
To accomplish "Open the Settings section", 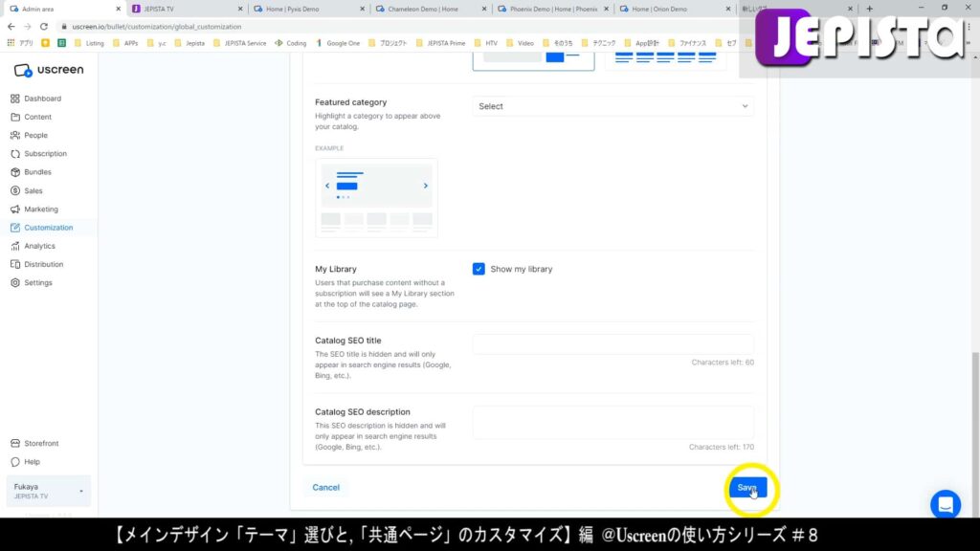I will click(38, 283).
